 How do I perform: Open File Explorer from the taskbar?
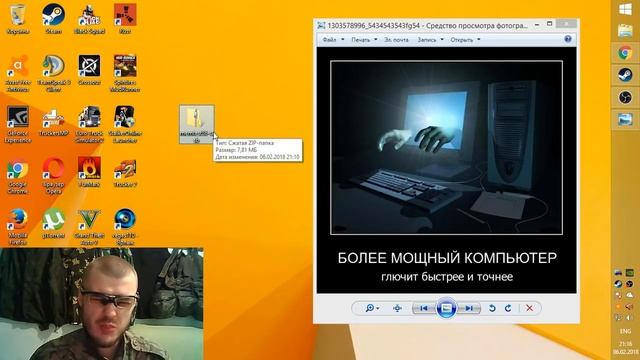625,31
